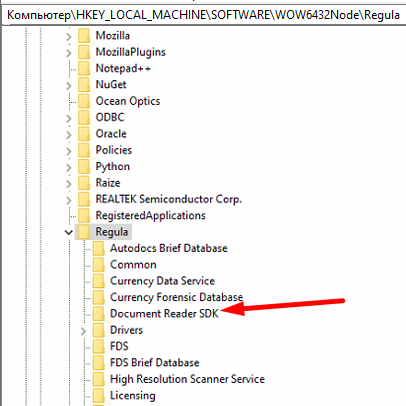Click the Common folder icon

99,264
